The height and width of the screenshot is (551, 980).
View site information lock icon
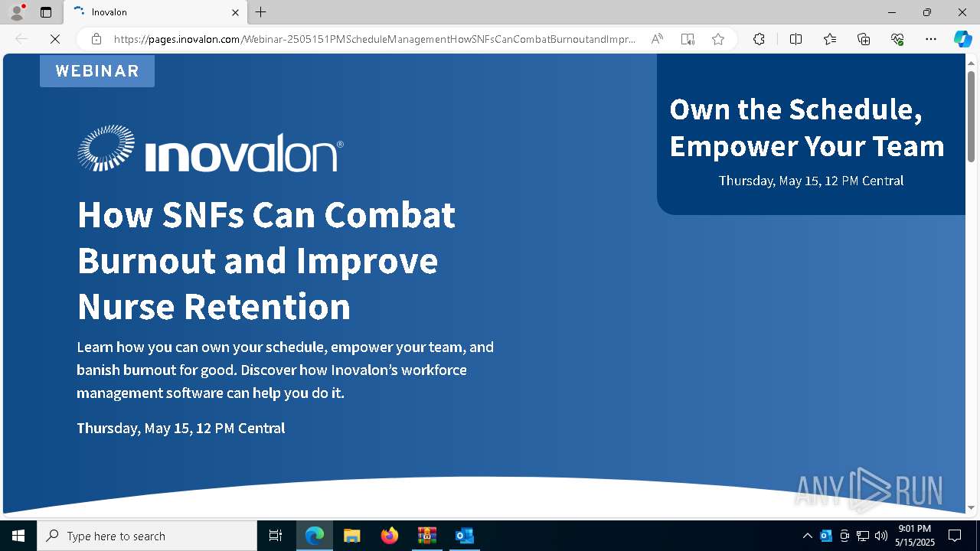pyautogui.click(x=96, y=39)
